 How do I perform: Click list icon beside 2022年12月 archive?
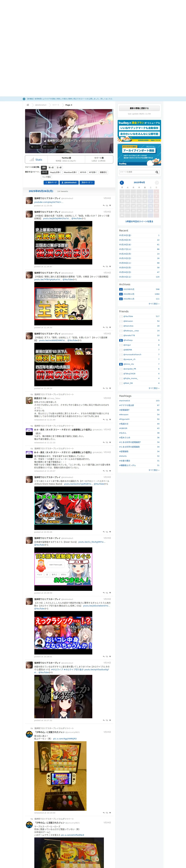coord(121,294)
